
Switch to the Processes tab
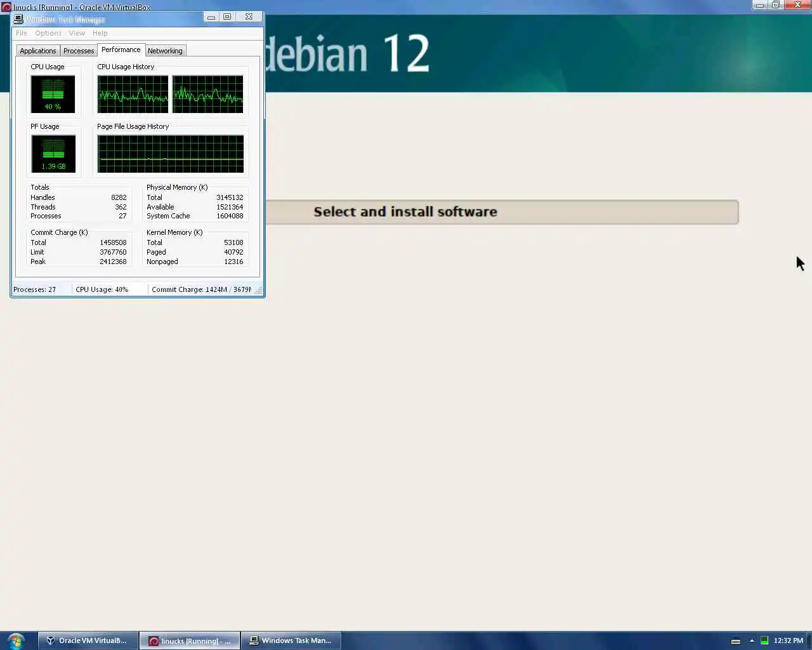(79, 51)
